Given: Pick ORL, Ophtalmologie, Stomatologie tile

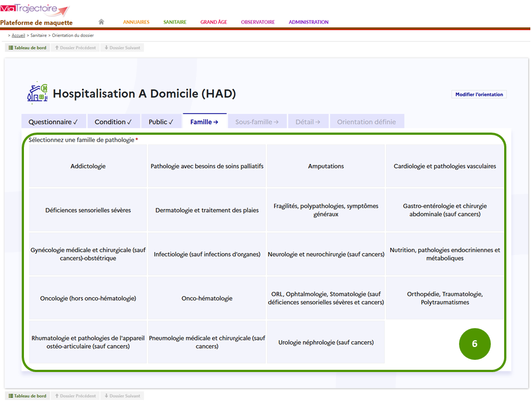Looking at the screenshot, I should pyautogui.click(x=326, y=298).
